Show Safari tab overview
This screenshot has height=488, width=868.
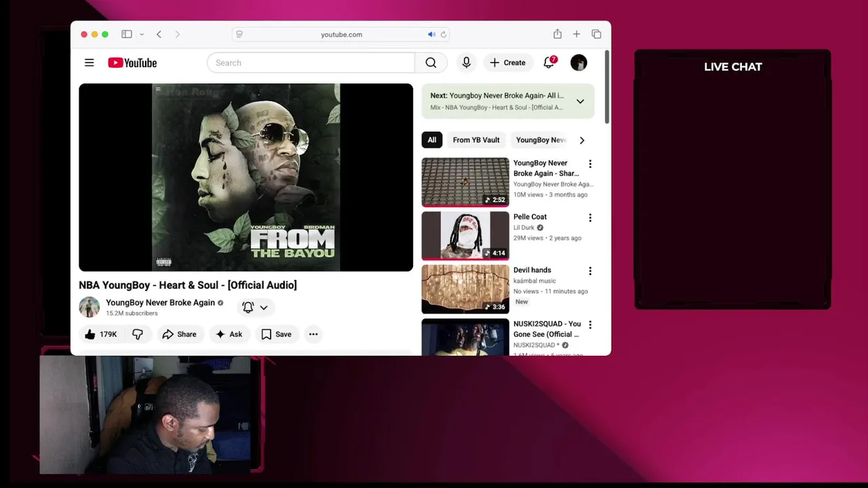[596, 34]
